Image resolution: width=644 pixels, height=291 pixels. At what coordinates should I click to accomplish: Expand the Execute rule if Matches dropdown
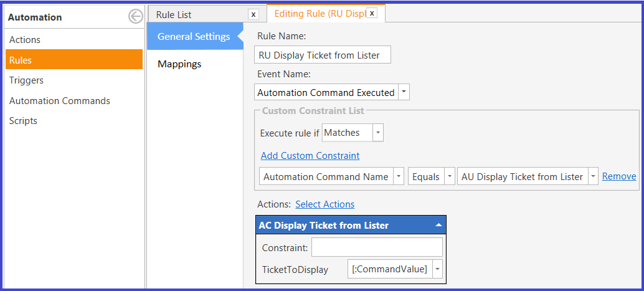(377, 133)
